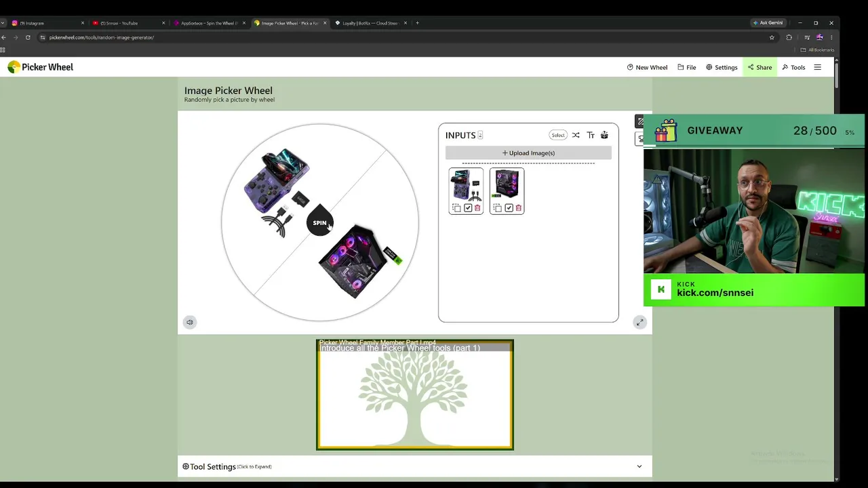Click the inputs count badge

click(480, 135)
